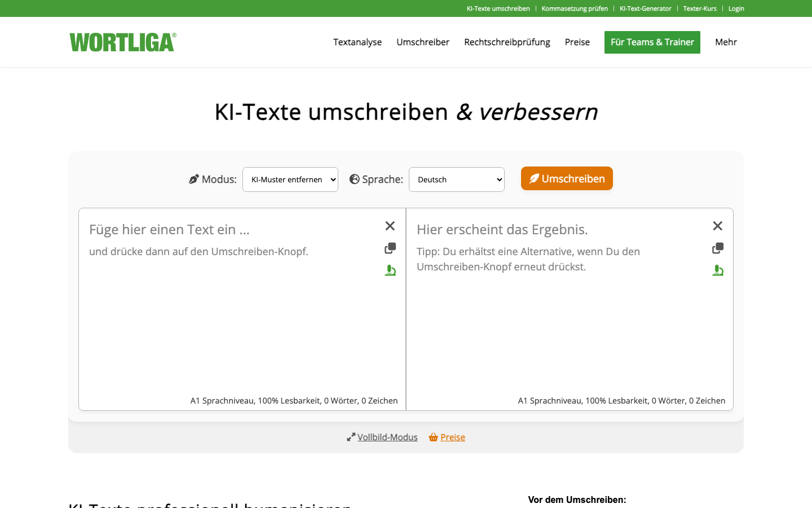Screen dimensions: 812x508
Task: Open the Texter-Kurs top bar link
Action: coord(700,8)
